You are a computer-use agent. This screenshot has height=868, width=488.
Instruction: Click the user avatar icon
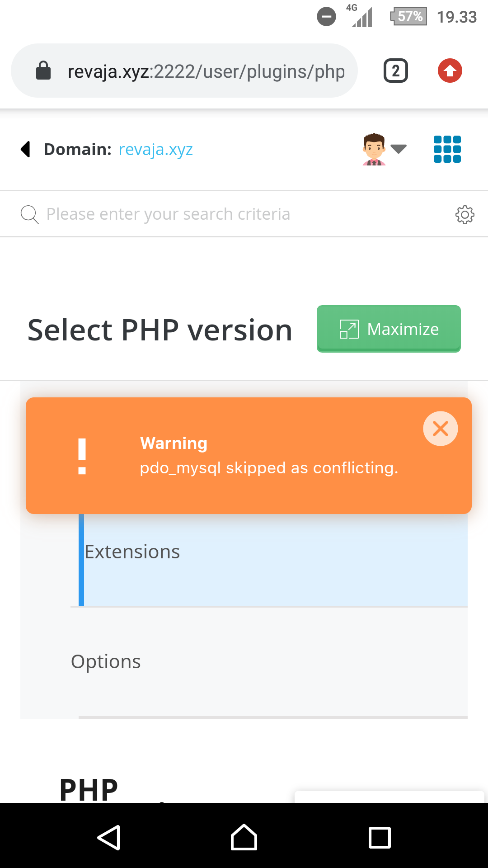coord(374,149)
